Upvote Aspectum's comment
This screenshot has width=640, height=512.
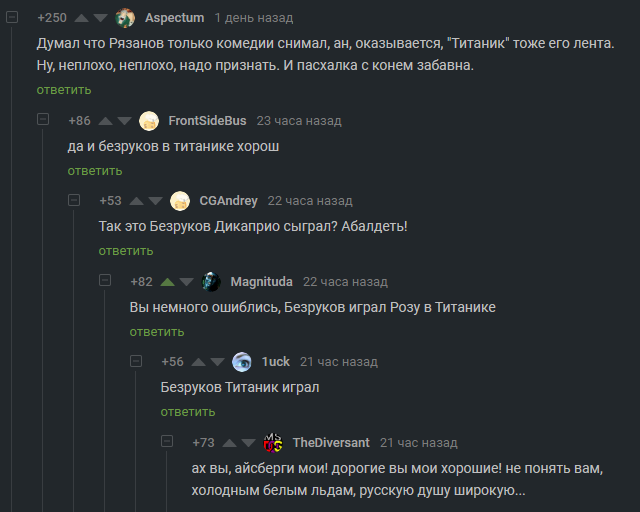pyautogui.click(x=81, y=18)
